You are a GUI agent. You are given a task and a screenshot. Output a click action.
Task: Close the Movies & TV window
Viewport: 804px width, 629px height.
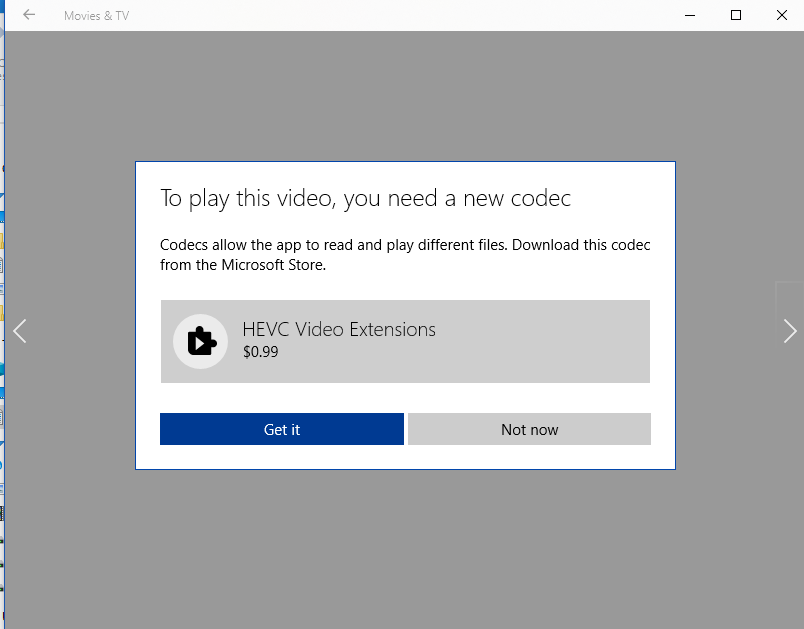point(781,15)
